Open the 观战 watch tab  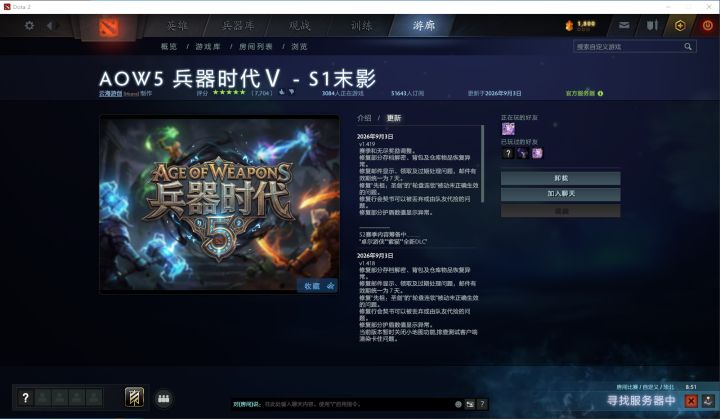click(x=299, y=25)
